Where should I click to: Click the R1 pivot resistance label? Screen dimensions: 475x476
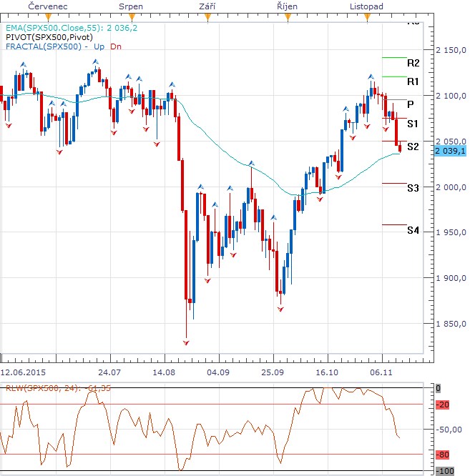point(413,81)
